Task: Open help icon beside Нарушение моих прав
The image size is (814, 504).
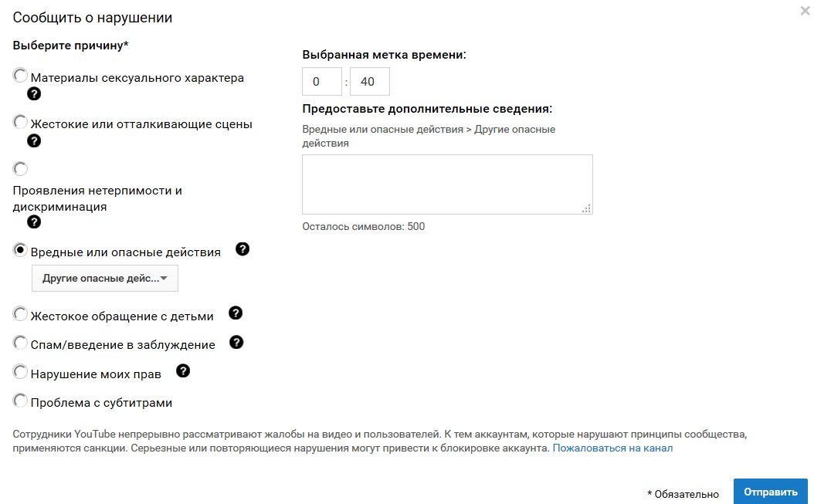Action: 183,371
